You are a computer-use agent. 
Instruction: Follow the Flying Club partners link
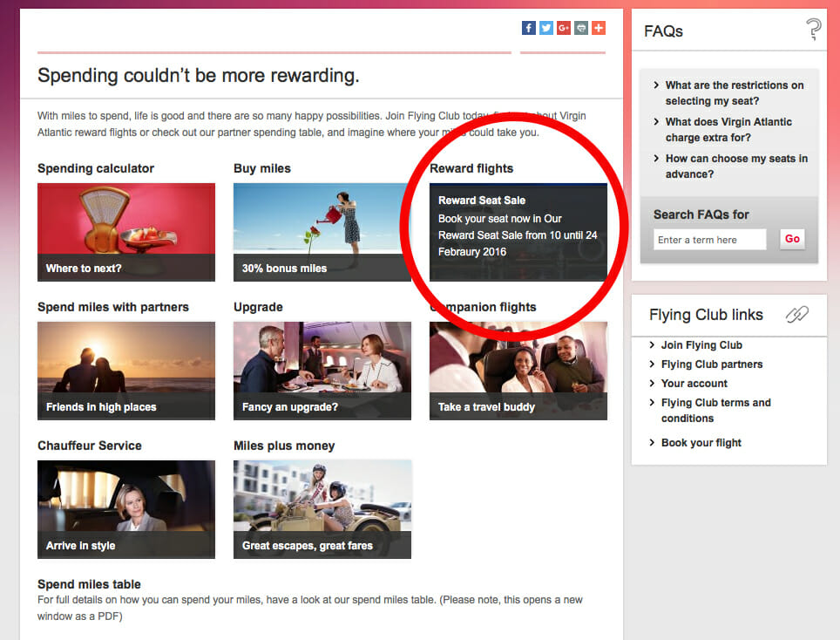coord(711,364)
